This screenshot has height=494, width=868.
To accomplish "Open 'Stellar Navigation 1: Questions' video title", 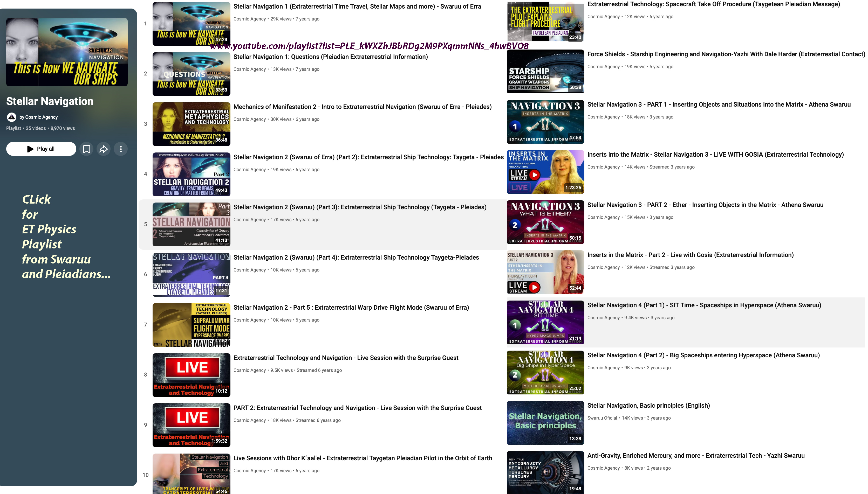I will [331, 57].
